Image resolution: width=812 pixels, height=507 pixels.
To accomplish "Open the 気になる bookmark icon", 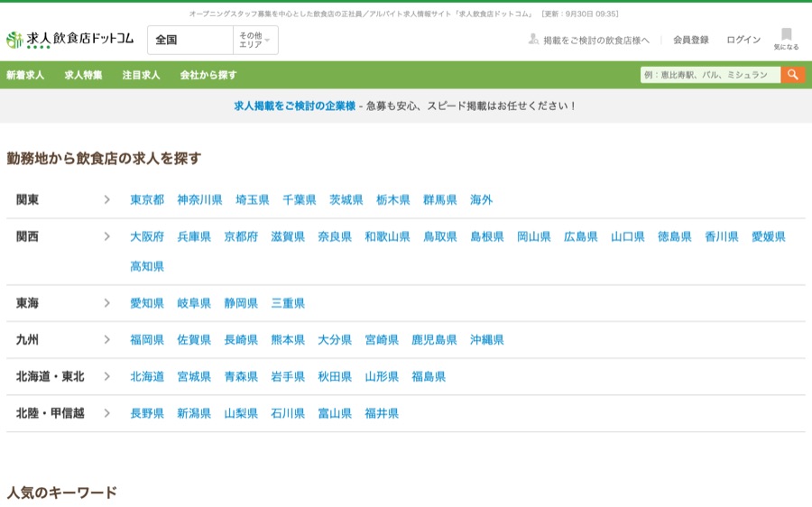I will 786,39.
